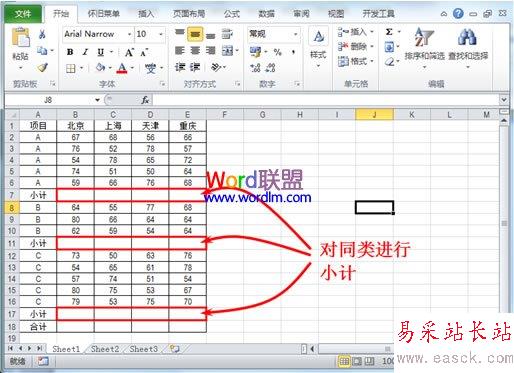The image size is (514, 373).
Task: Decrease the indent
Action: pos(180,67)
